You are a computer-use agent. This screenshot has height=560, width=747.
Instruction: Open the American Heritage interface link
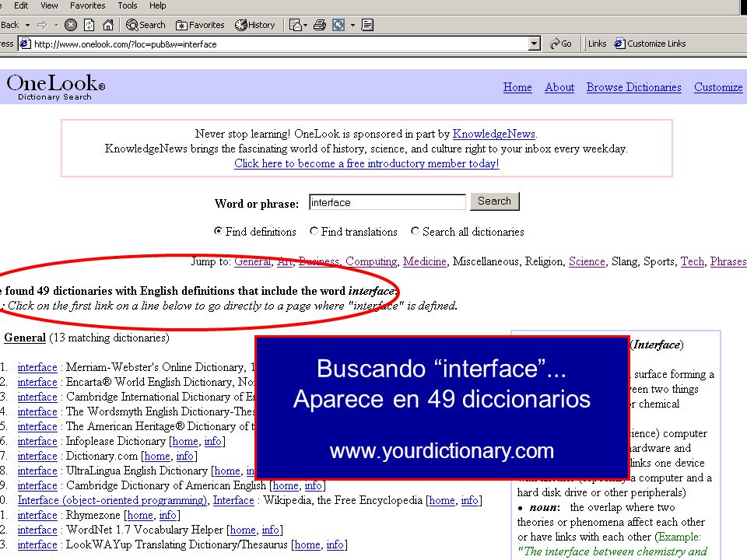37,426
